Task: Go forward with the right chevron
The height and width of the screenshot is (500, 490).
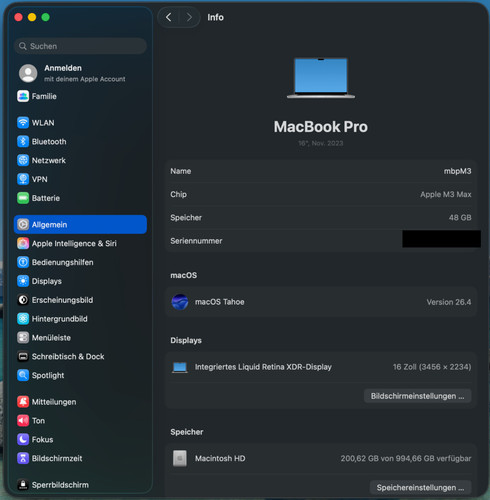Action: 189,17
